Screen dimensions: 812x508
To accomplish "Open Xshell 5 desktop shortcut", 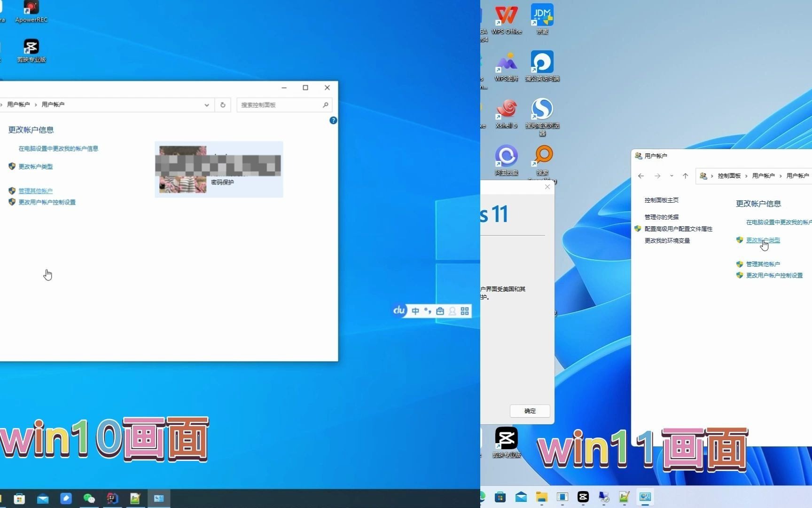I will pos(506,113).
